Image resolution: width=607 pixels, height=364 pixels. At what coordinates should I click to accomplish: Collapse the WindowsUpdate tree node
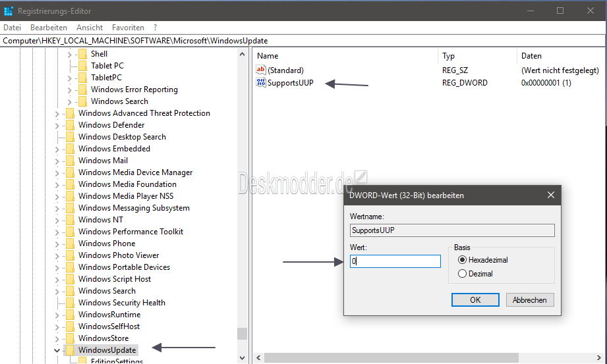pyautogui.click(x=57, y=350)
